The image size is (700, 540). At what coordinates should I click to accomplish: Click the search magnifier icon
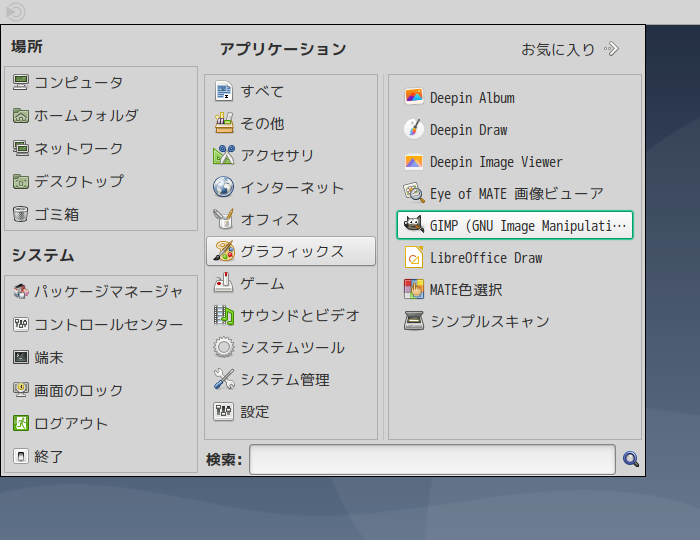pos(630,459)
